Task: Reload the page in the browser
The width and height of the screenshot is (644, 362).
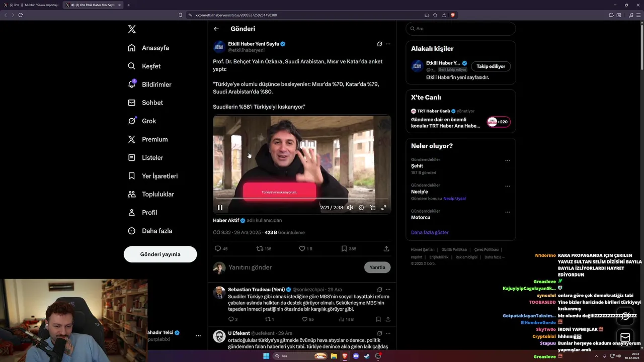Action: coord(21,15)
